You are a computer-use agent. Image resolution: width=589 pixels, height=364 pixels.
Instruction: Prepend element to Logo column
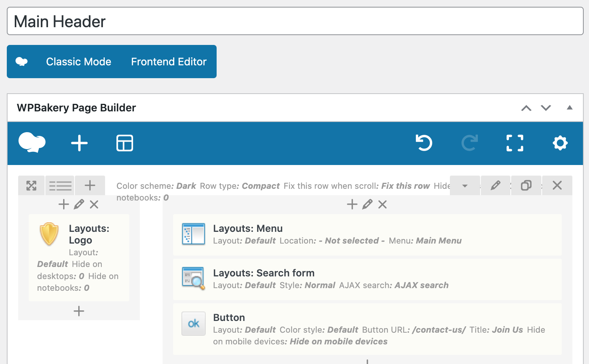pyautogui.click(x=64, y=204)
